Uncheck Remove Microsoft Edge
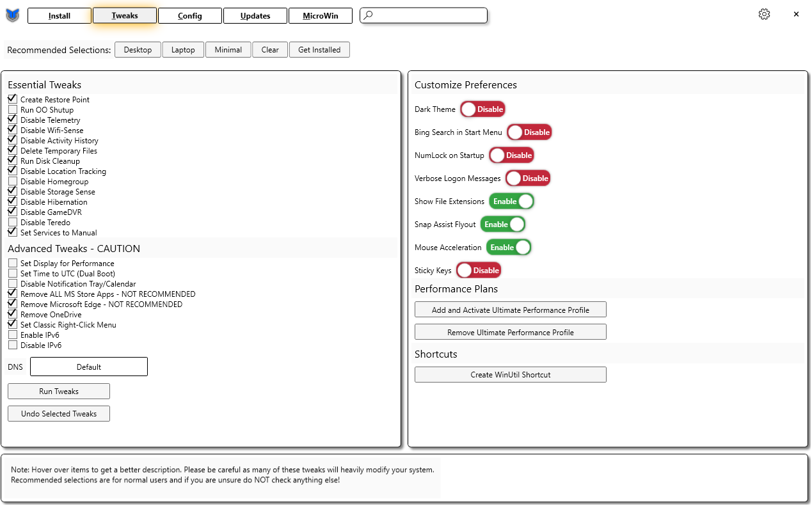The width and height of the screenshot is (812, 506). 13,304
